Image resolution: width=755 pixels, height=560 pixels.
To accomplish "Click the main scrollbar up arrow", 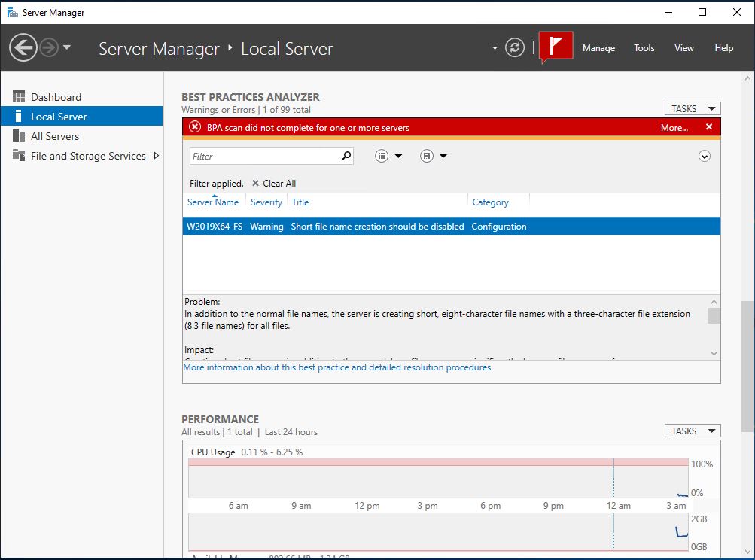I will 747,78.
